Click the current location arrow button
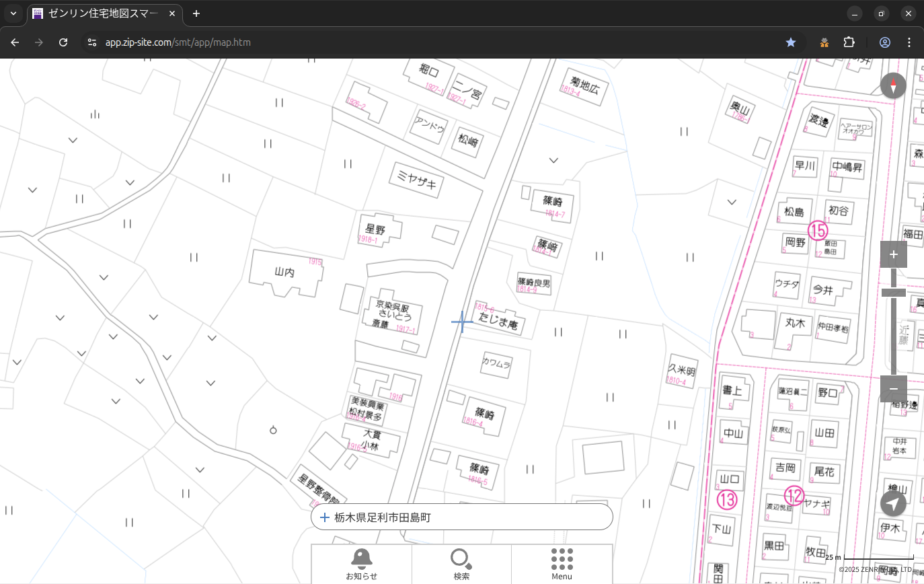Image resolution: width=924 pixels, height=584 pixels. 893,503
